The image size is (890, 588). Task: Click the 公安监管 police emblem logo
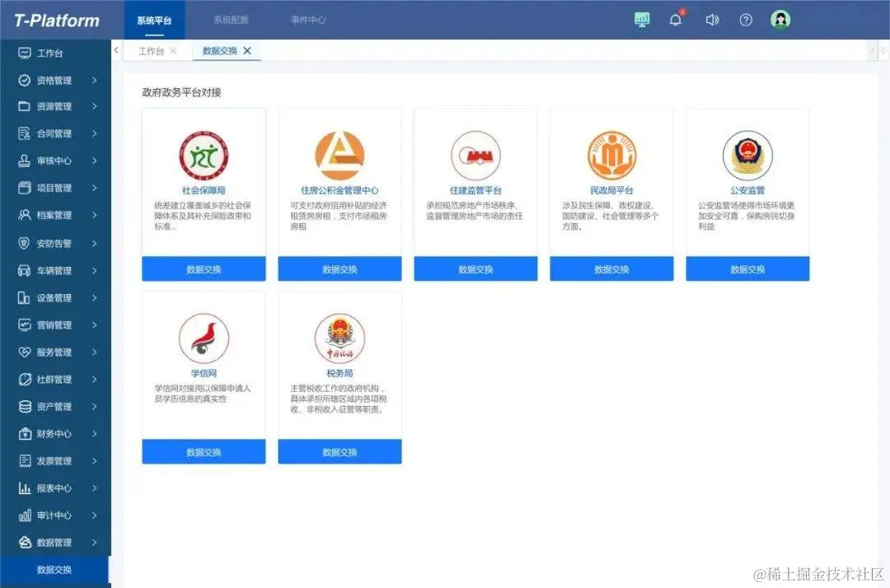(x=747, y=156)
